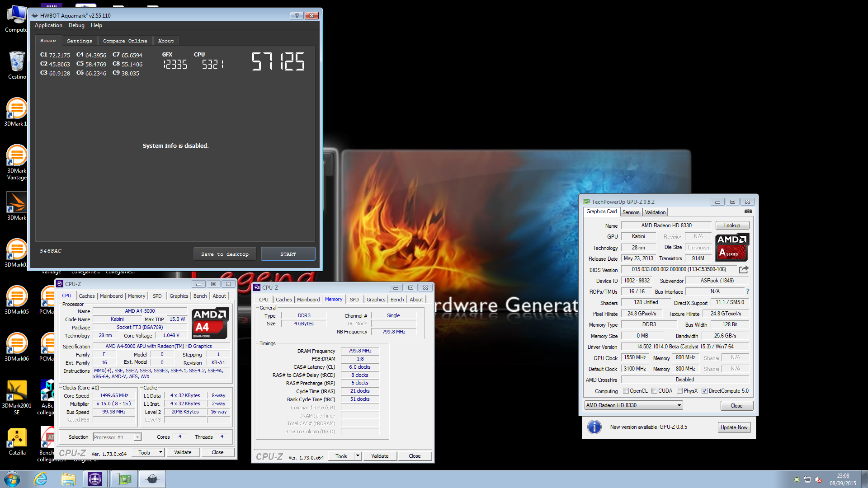This screenshot has width=868, height=488.
Task: Switch to the About tab in Aquamark
Action: coord(166,41)
